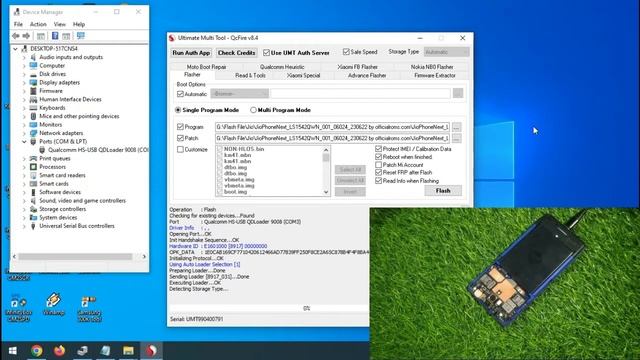Click scan for hardware changes monitor icon
This screenshot has width=640, height=360.
81,36
